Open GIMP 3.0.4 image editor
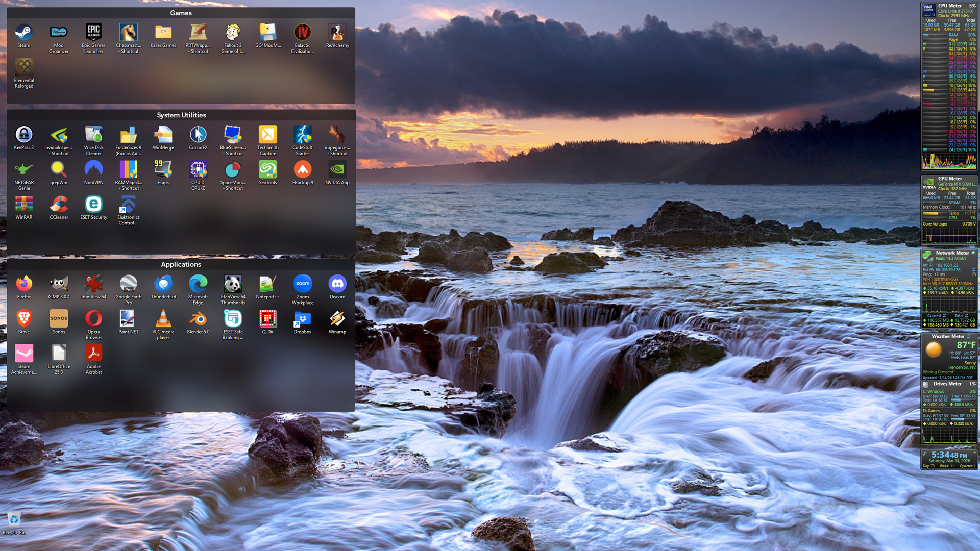This screenshot has width=980, height=551. 59,285
